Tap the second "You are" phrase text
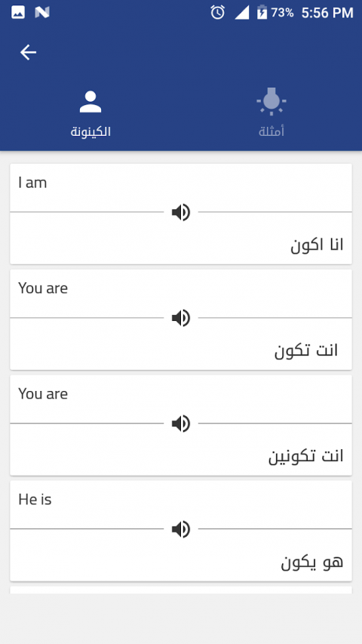This screenshot has width=362, height=644. point(43,394)
